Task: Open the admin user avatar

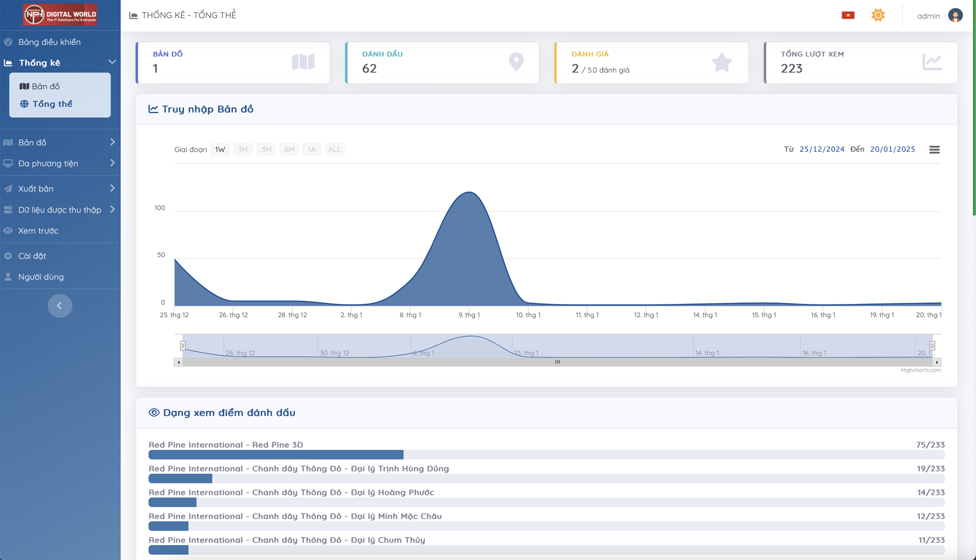Action: 955,15
